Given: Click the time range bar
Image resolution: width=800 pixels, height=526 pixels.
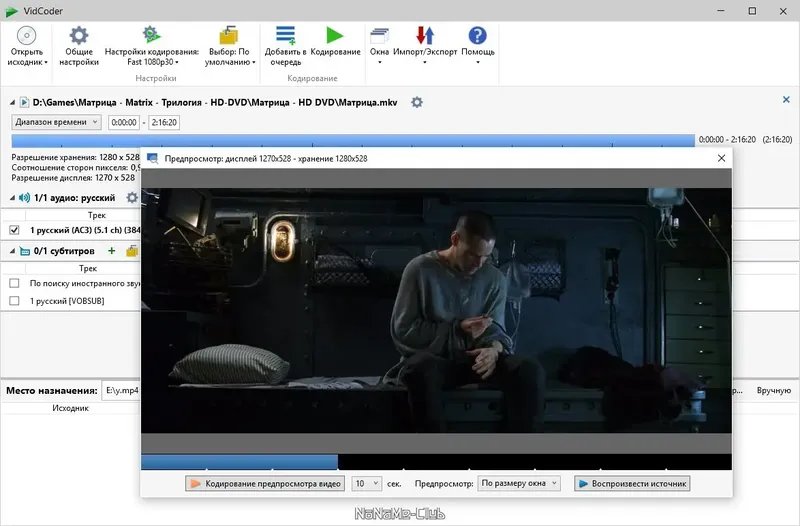Looking at the screenshot, I should click(x=353, y=140).
